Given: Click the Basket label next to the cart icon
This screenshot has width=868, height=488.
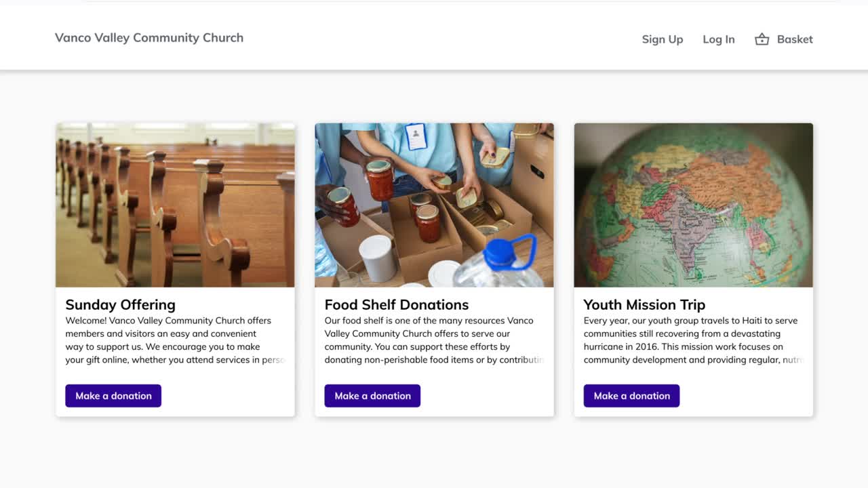Looking at the screenshot, I should pyautogui.click(x=794, y=39).
